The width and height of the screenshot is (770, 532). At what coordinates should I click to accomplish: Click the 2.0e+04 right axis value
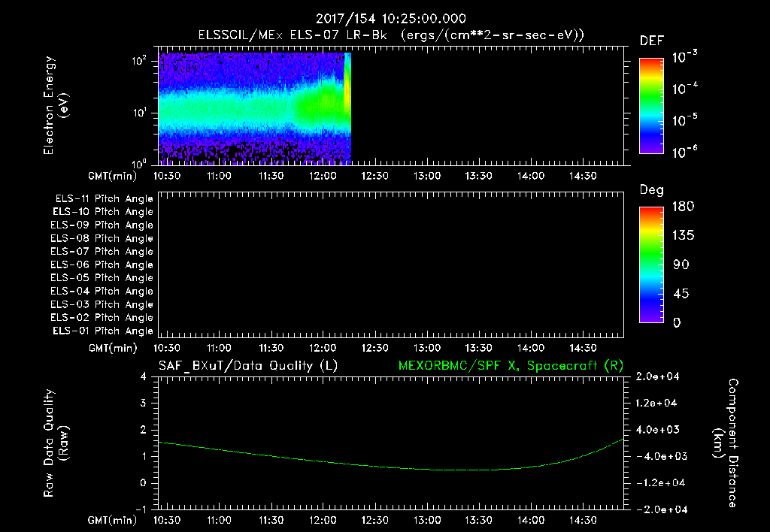657,376
